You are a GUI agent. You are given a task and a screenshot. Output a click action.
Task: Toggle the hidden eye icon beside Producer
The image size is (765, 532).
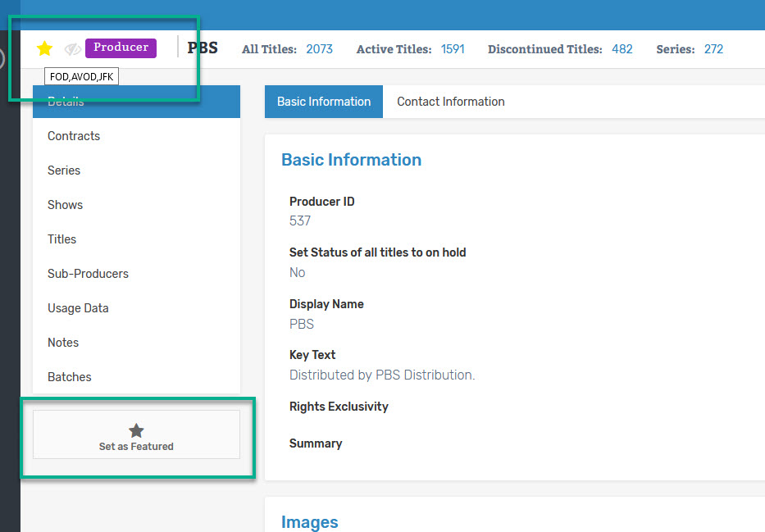coord(73,48)
